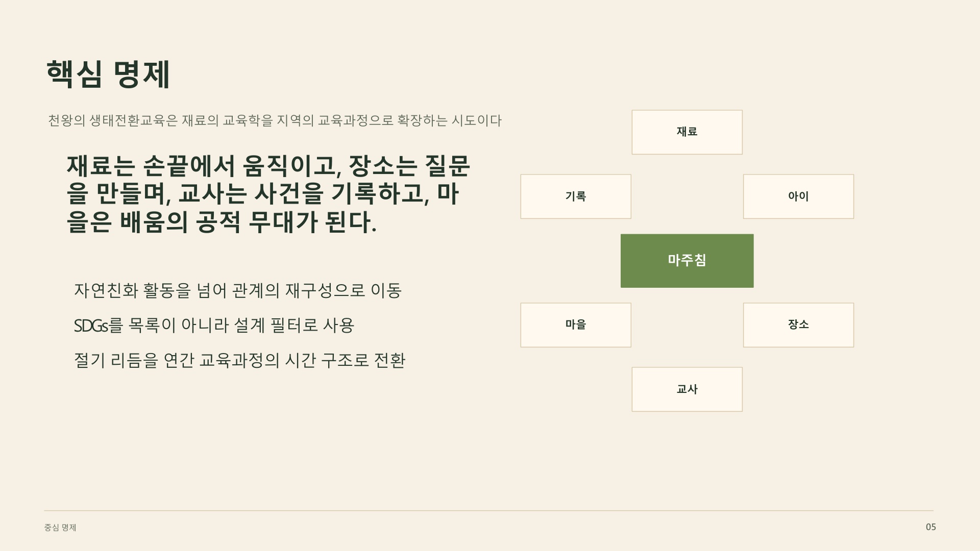The height and width of the screenshot is (551, 980).
Task: Select the bold statement beginning 재료는 손끝에서
Action: pyautogui.click(x=268, y=194)
